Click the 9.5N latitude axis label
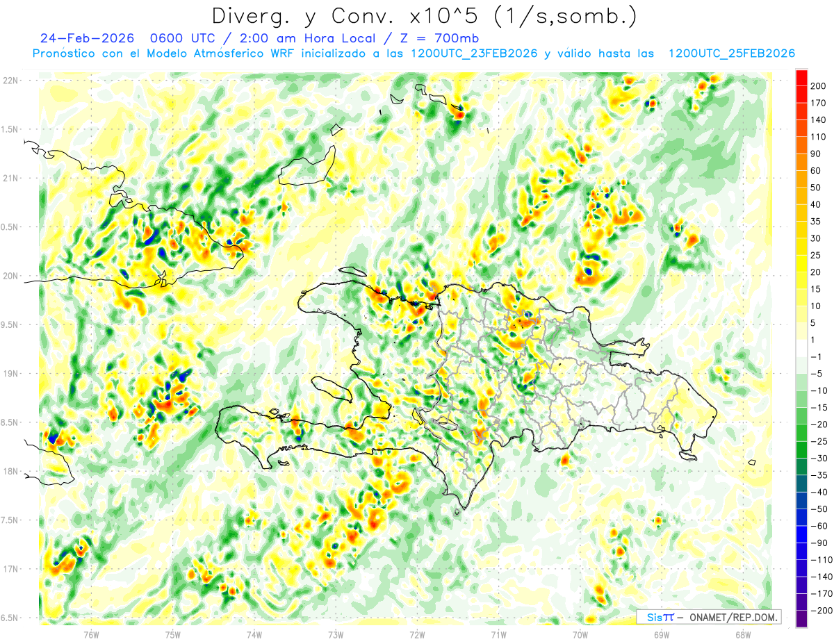The image size is (834, 644). point(10,324)
